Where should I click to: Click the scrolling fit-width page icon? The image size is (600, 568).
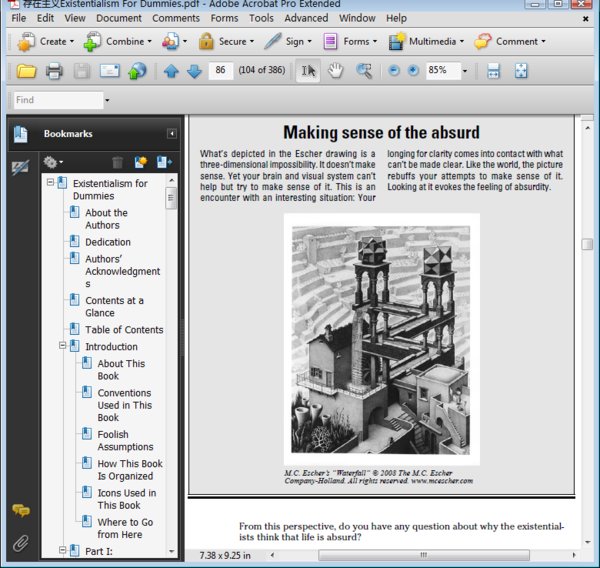click(493, 71)
